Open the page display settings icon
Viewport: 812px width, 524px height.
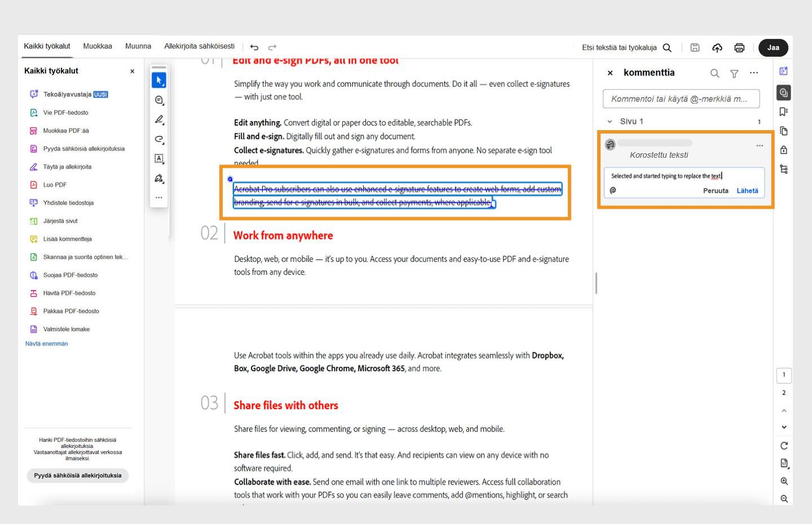coord(784,463)
